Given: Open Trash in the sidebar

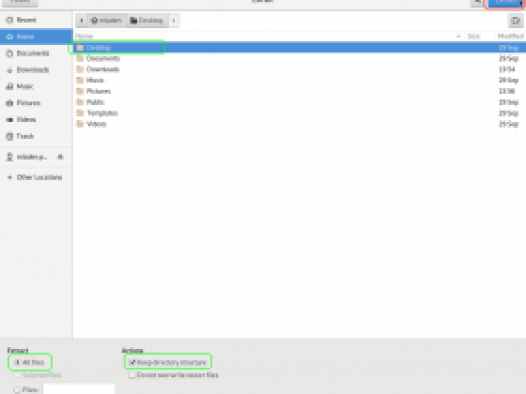Looking at the screenshot, I should (x=25, y=136).
